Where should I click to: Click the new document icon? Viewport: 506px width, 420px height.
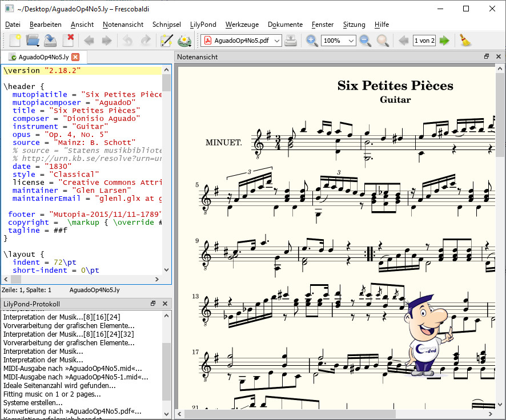tap(15, 41)
